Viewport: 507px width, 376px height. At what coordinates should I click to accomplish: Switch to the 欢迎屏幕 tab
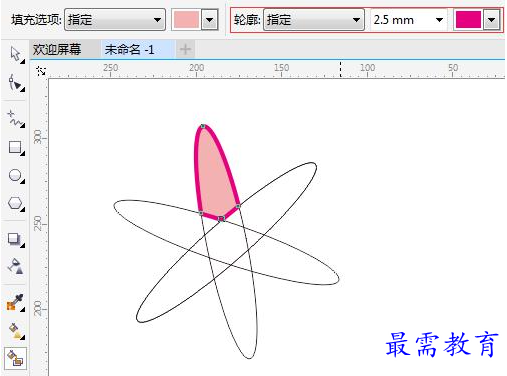[x=57, y=50]
